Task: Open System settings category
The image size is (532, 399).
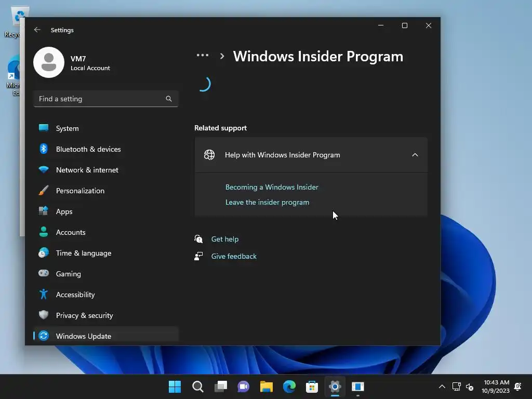Action: coord(106,128)
